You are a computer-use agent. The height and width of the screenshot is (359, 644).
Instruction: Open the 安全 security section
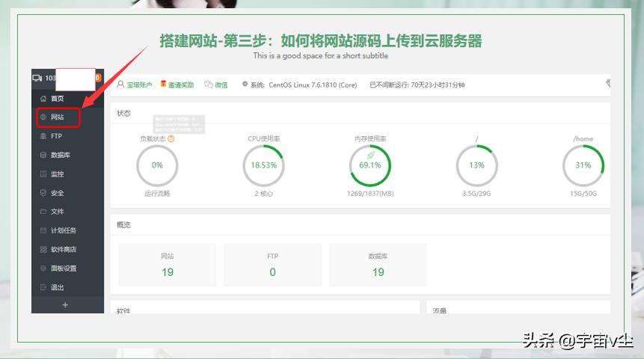tap(67, 193)
